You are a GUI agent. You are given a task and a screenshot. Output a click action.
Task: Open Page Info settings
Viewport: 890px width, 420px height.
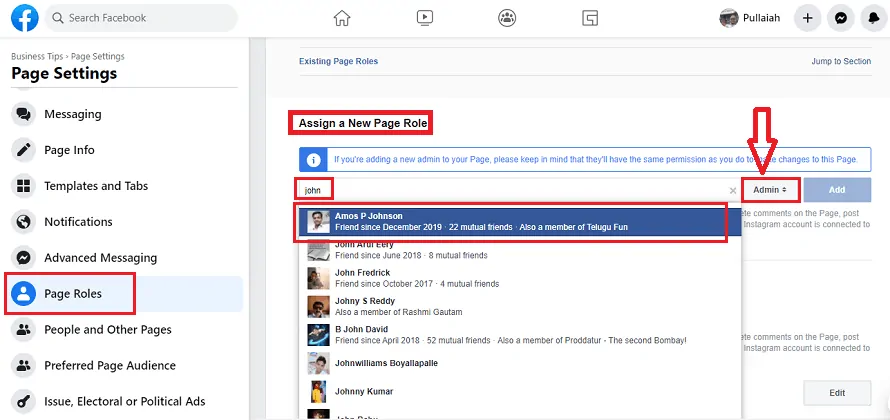[127, 150]
